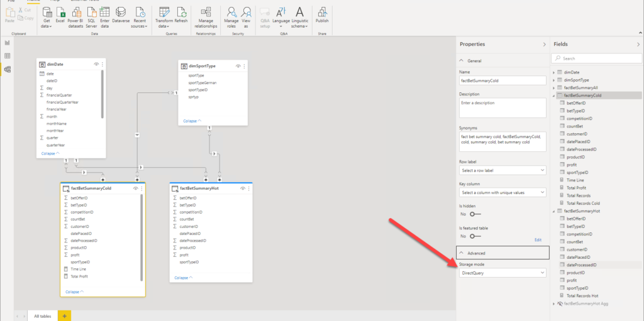Expand dimSportType in Fields pane
644x321 pixels.
(x=554, y=80)
